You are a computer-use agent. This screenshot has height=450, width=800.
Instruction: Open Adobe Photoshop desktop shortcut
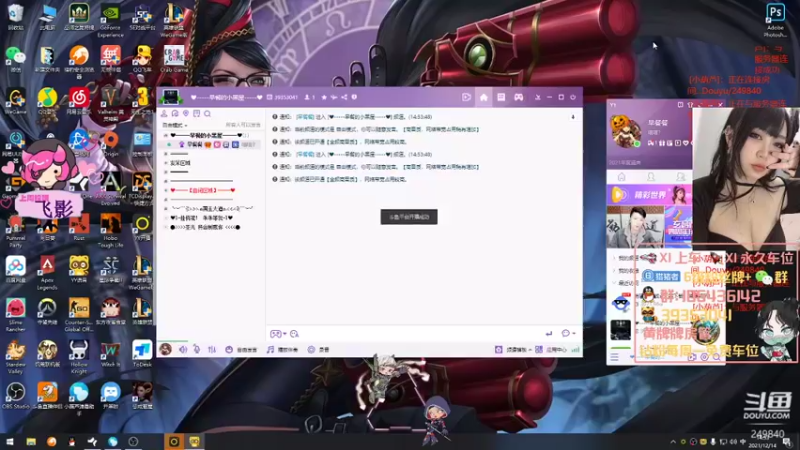pos(775,20)
